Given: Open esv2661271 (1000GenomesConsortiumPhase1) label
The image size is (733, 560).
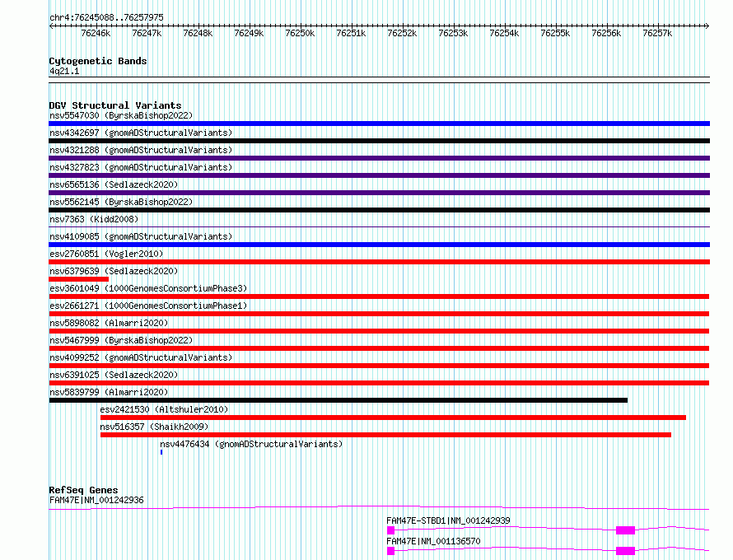Looking at the screenshot, I should 148,306.
